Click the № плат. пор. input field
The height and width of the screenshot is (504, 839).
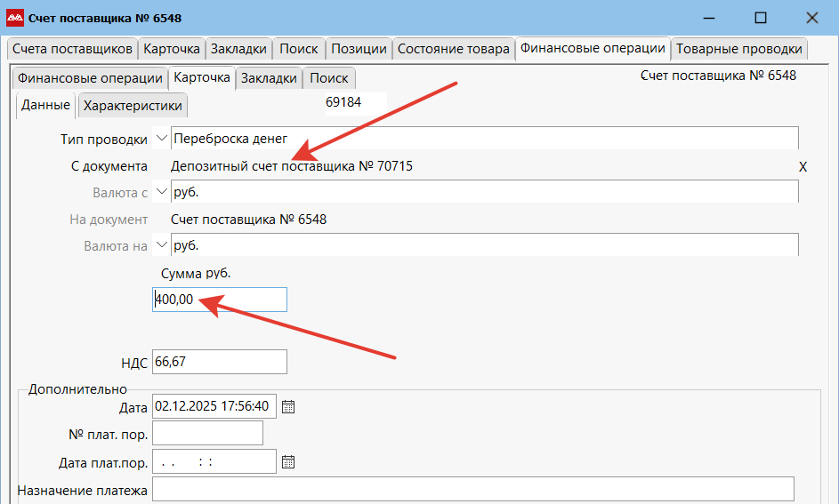208,433
